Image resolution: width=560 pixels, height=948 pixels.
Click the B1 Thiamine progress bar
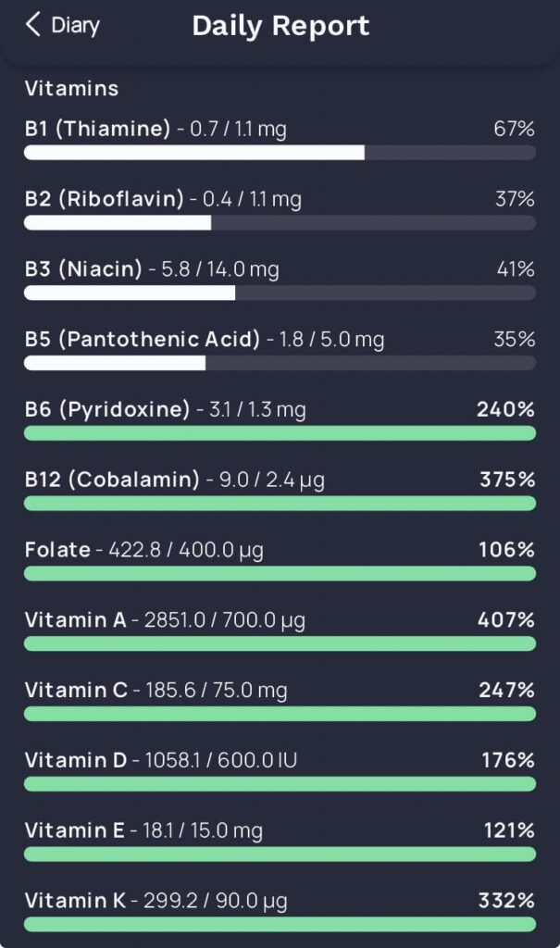pos(278,152)
